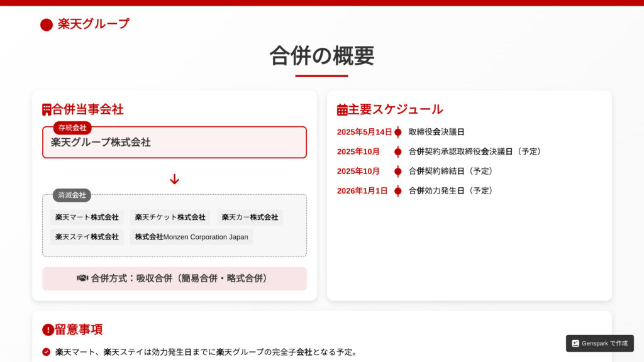Click the timeline dot for 2026年1月1日

(397, 191)
